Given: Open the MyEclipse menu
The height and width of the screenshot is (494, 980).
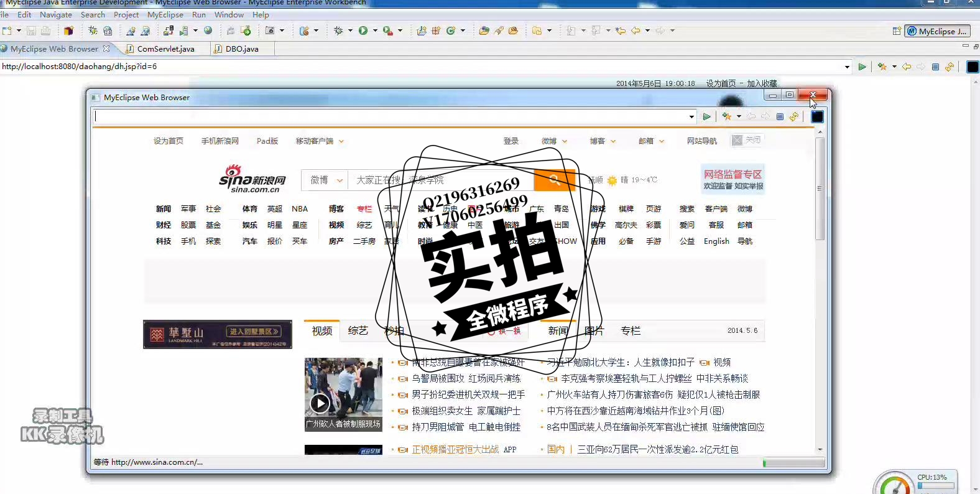Looking at the screenshot, I should [x=165, y=15].
